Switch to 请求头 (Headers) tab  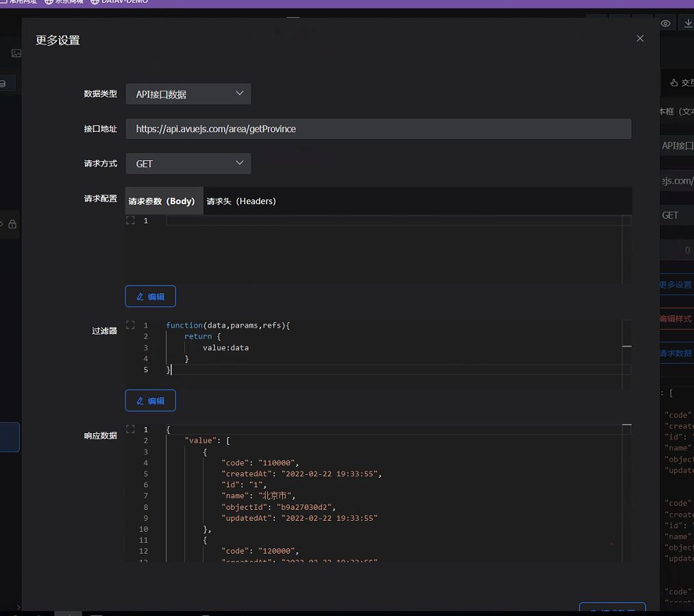coord(241,201)
